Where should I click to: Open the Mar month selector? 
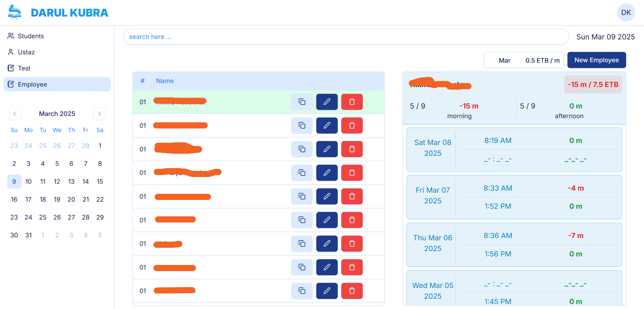[504, 60]
